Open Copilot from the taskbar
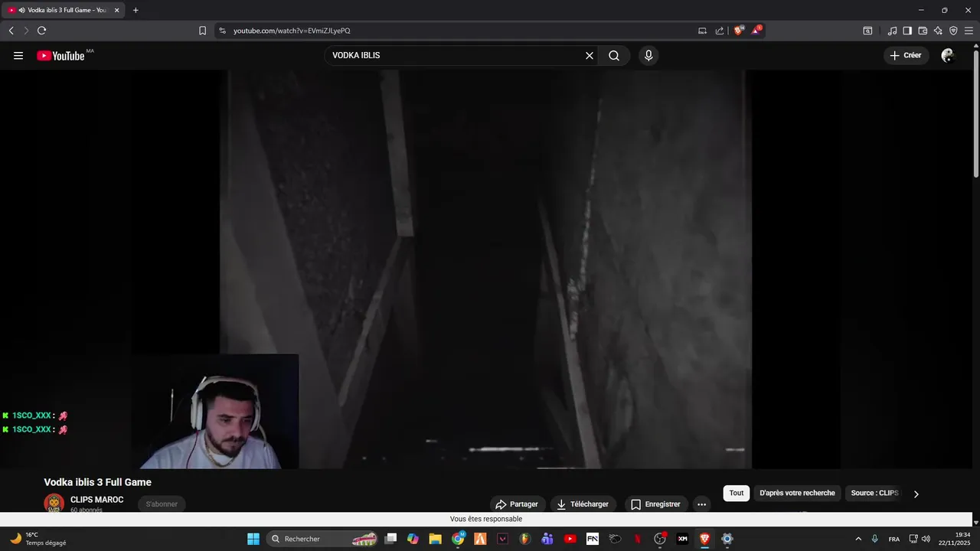Image resolution: width=980 pixels, height=551 pixels. [413, 539]
